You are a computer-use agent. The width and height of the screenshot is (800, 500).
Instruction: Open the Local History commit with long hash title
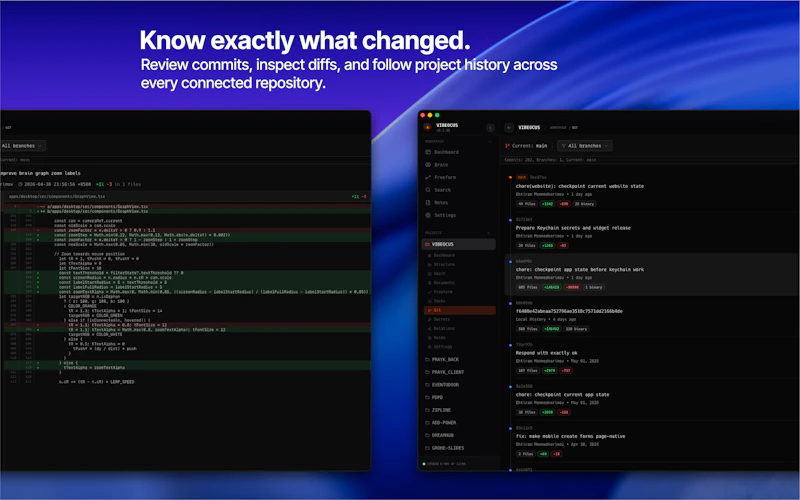point(569,311)
